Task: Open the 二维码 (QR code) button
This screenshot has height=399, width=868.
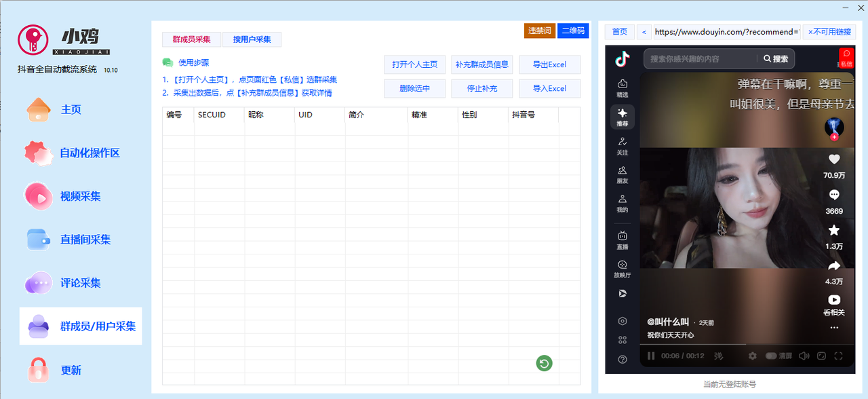Action: (574, 31)
